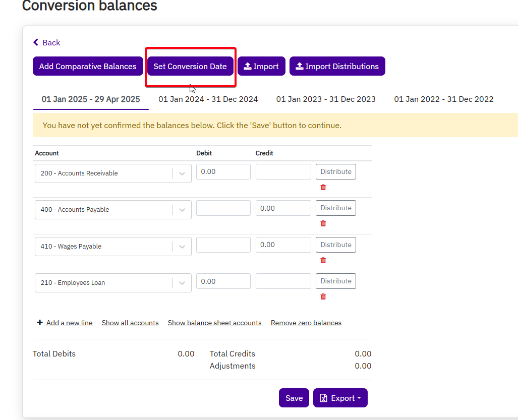Viewport: 518px width, 420px height.
Task: Click the Excel icon on Export button
Action: (324, 398)
